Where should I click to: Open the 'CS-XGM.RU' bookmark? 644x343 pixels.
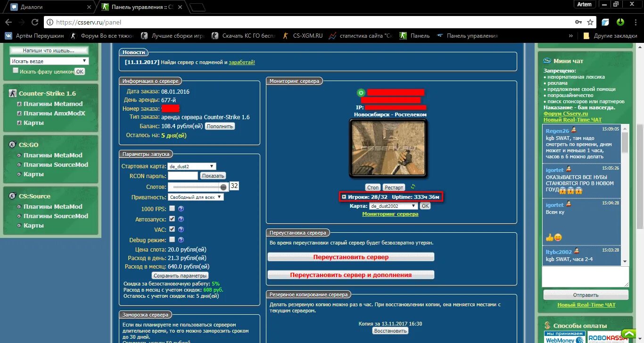pyautogui.click(x=303, y=36)
